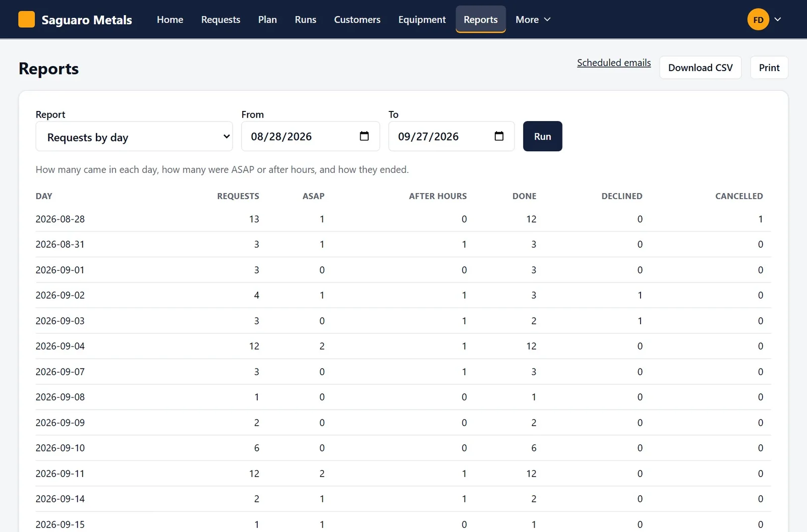
Task: Select the 2026-09-15 day cell
Action: (60, 524)
